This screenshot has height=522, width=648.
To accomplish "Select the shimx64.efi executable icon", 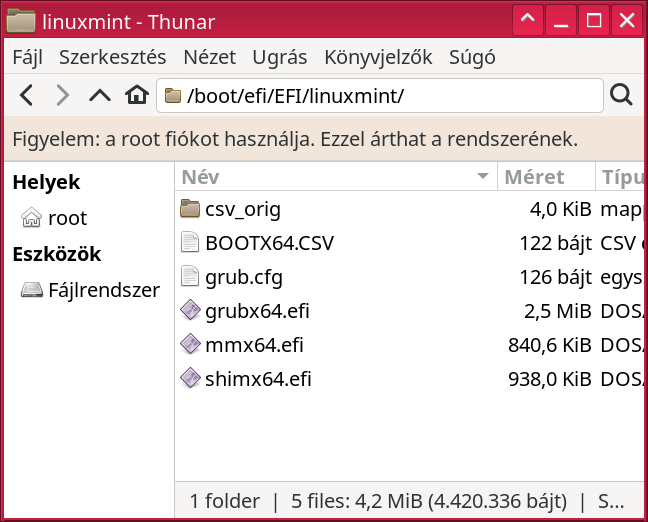I will click(190, 378).
